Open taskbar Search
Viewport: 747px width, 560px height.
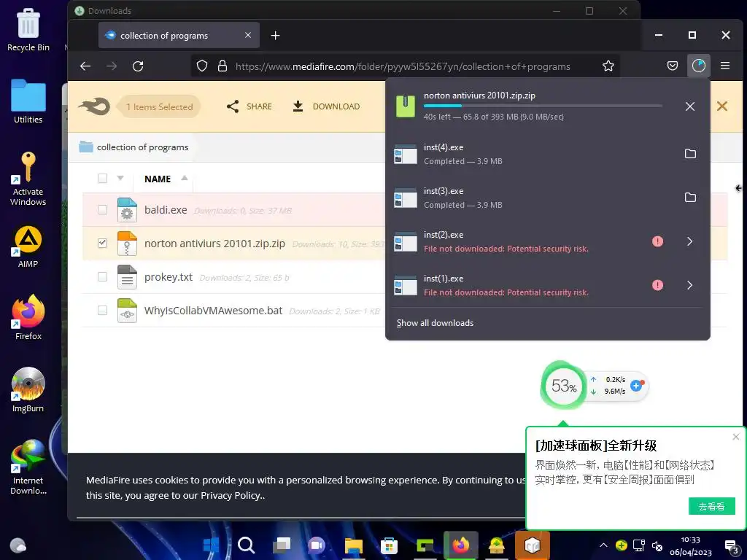(x=247, y=545)
